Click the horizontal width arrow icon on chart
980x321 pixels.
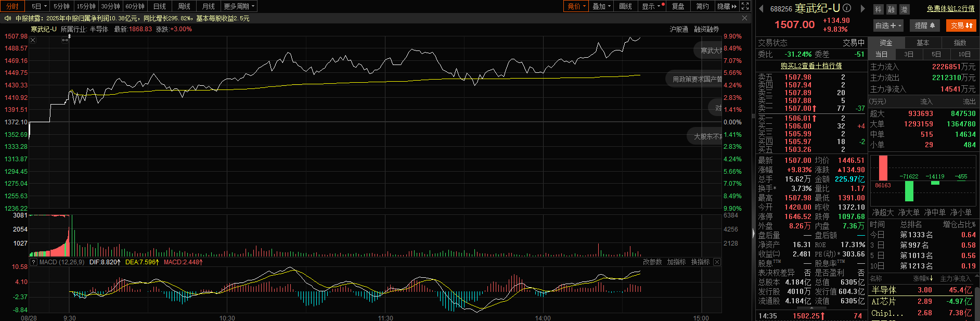click(65, 40)
